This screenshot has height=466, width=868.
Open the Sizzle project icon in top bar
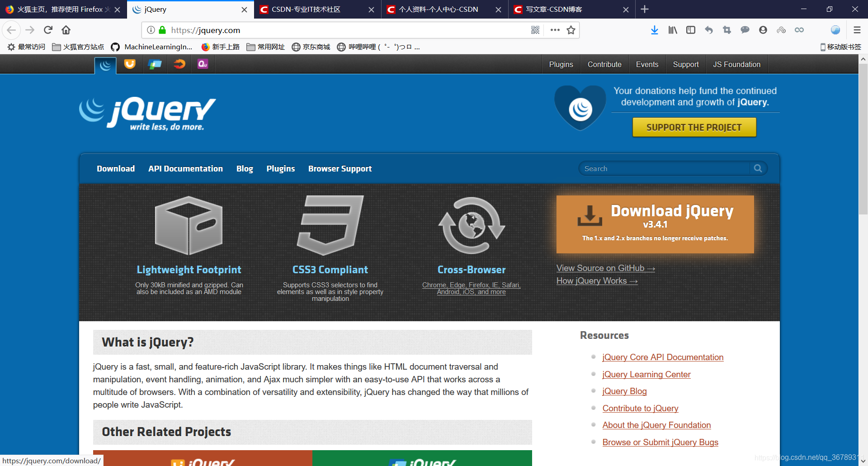pos(179,64)
